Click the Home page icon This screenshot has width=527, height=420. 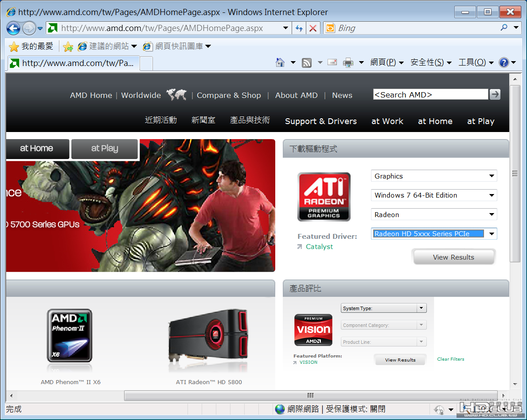pos(280,62)
